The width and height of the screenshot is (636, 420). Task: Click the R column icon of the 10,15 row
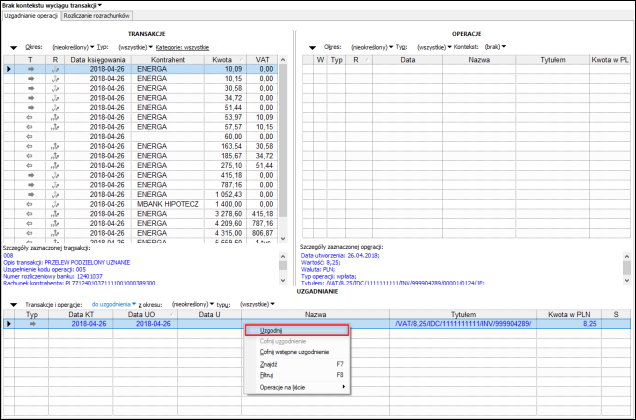(55, 79)
